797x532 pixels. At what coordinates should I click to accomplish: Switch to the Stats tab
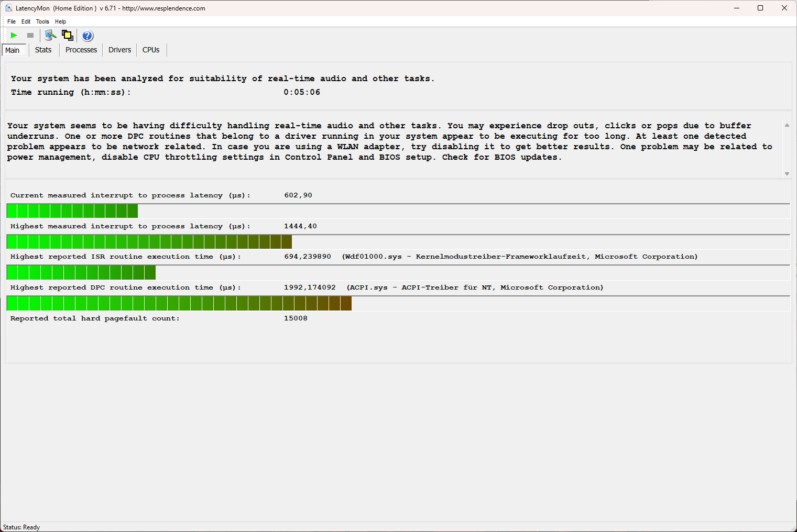43,50
